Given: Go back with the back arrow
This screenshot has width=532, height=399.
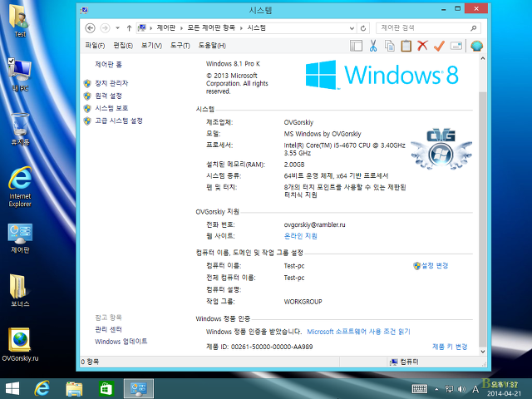Looking at the screenshot, I should pos(90,27).
